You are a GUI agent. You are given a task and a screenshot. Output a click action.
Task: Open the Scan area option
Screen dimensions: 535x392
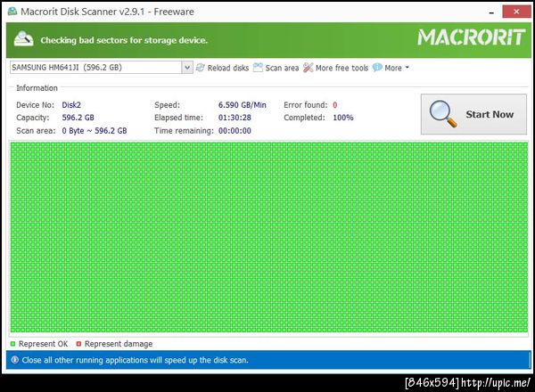pyautogui.click(x=282, y=68)
